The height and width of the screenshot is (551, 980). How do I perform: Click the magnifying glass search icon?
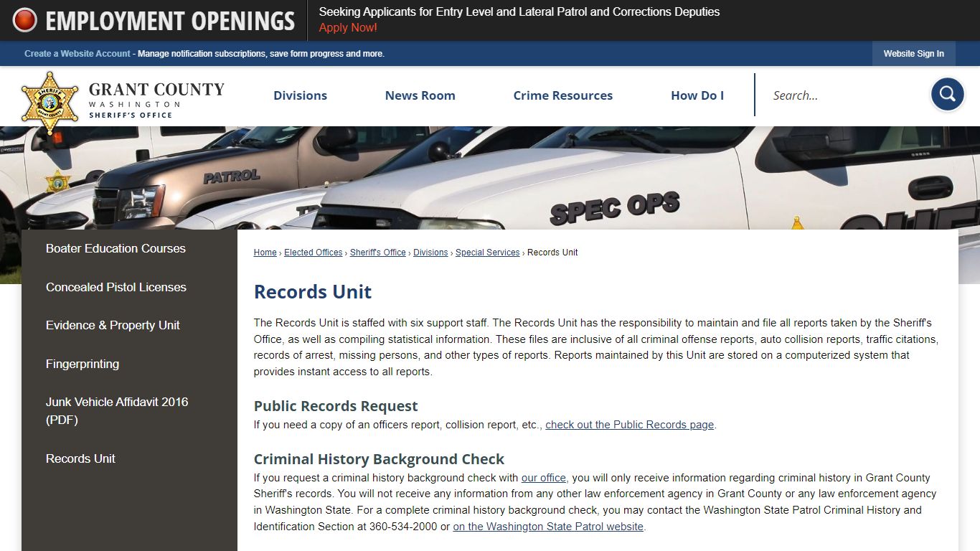[947, 95]
